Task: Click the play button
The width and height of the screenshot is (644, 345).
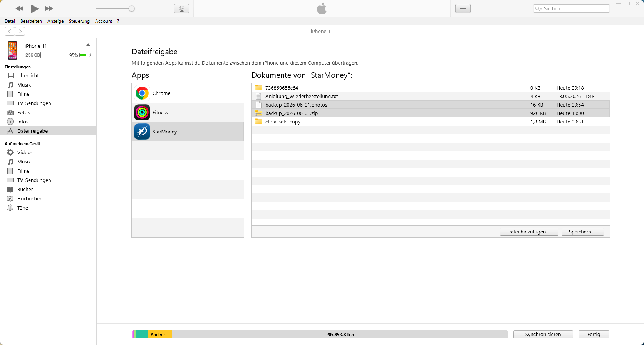Action: (x=35, y=8)
